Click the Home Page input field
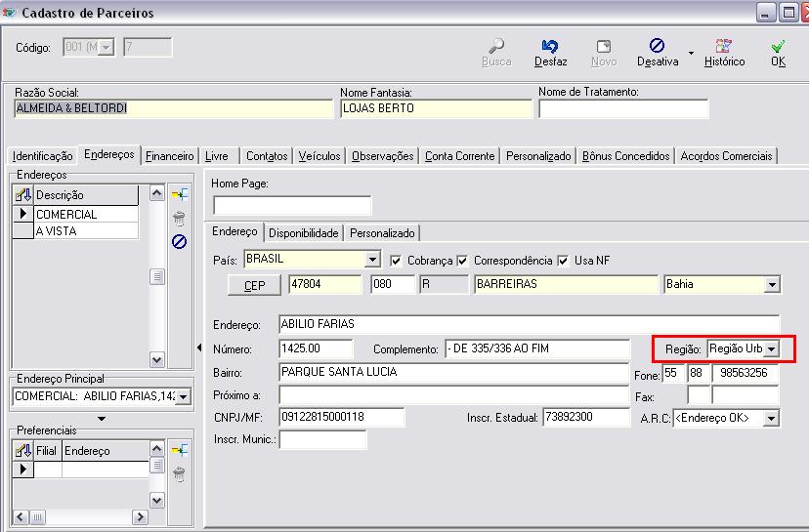This screenshot has width=809, height=532. (x=292, y=206)
